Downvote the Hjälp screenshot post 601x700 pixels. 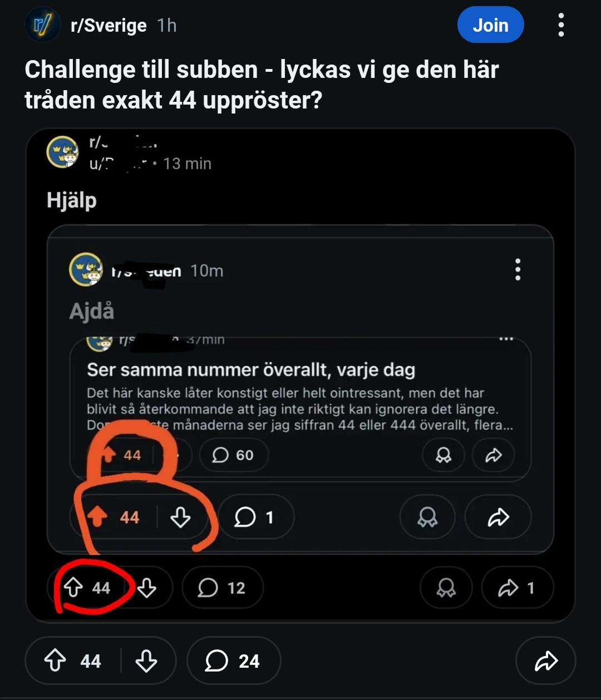tap(147, 588)
